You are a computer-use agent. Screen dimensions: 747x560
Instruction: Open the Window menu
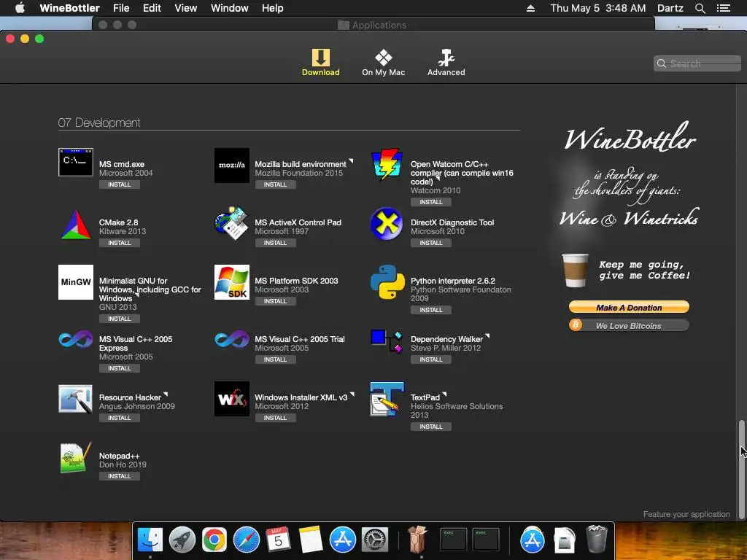pyautogui.click(x=230, y=8)
